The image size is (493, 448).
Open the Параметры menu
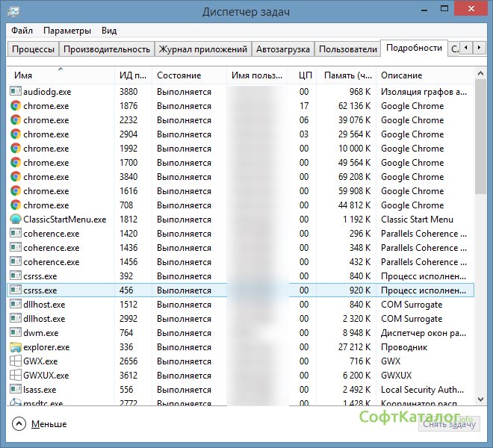click(x=67, y=31)
